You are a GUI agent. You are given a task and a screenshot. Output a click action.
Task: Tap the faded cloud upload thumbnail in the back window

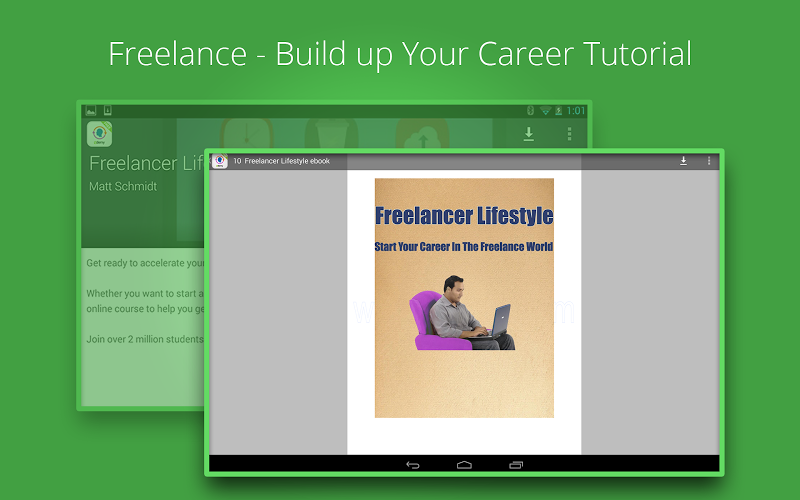423,134
